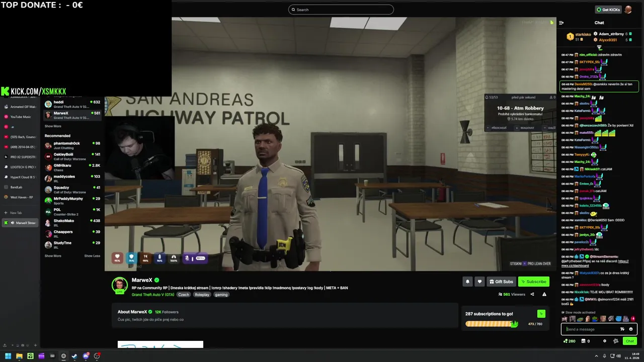Open the PGL Counter-Strike 2 stream
The height and width of the screenshot is (362, 644).
coord(72,212)
